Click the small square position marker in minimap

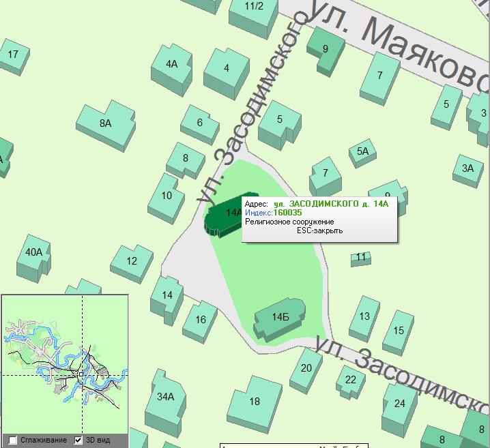tap(81, 374)
